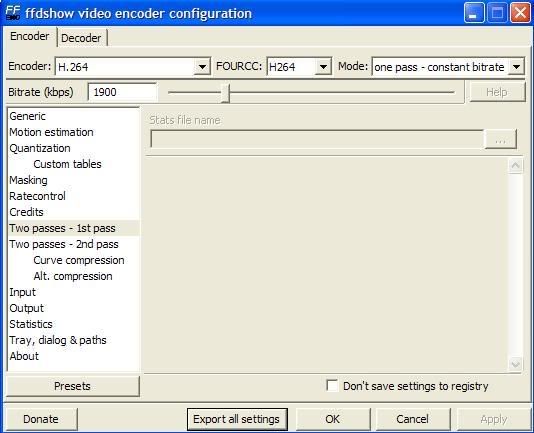
Task: Open the Encoder H.264 dropdown
Action: click(202, 67)
